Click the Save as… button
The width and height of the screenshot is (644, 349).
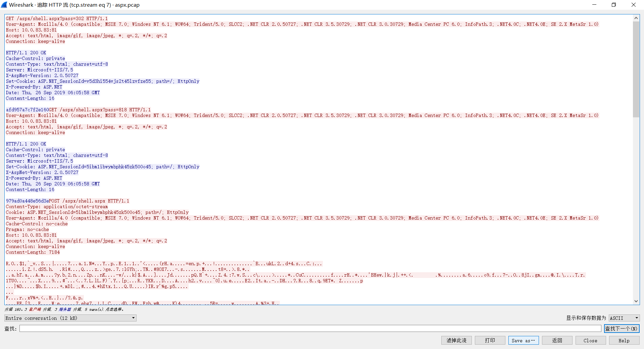[524, 340]
